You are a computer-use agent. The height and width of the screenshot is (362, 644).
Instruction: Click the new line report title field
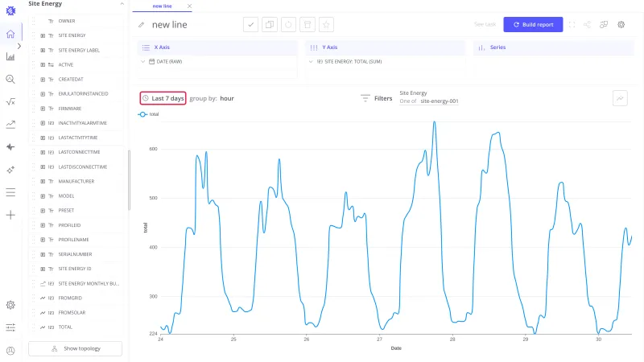tap(170, 25)
